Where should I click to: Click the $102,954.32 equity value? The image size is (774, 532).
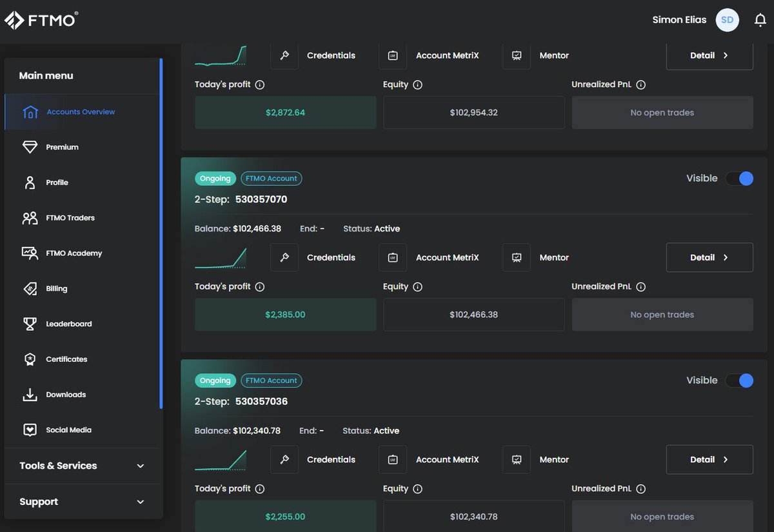[x=474, y=113]
